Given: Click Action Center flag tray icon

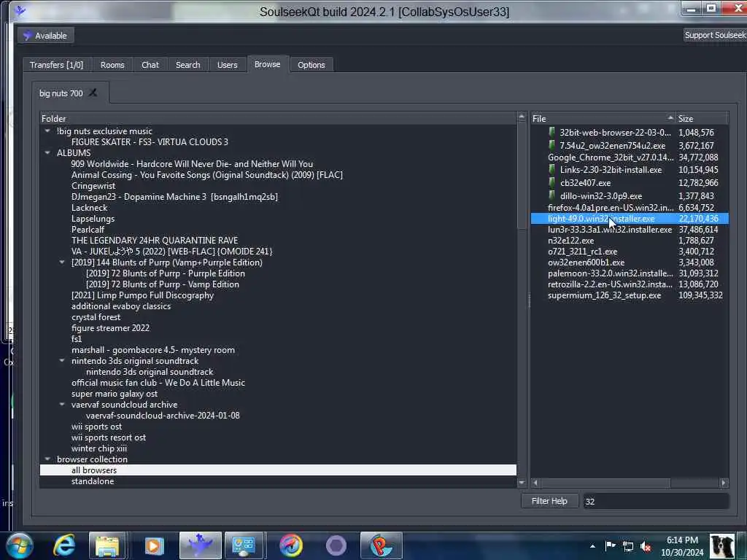Looking at the screenshot, I should (x=610, y=545).
